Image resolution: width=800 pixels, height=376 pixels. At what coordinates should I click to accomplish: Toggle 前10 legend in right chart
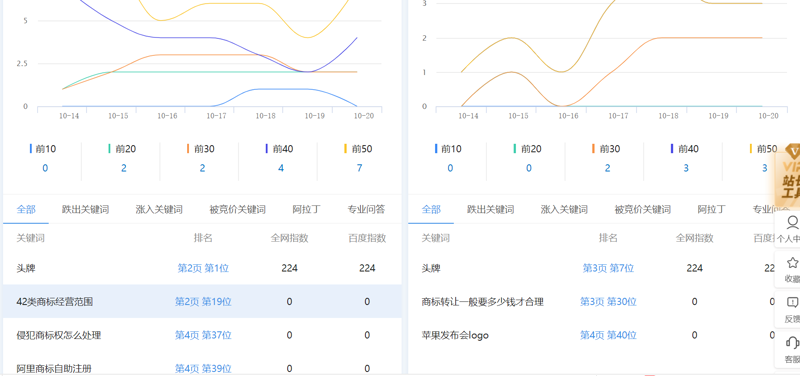click(x=448, y=149)
